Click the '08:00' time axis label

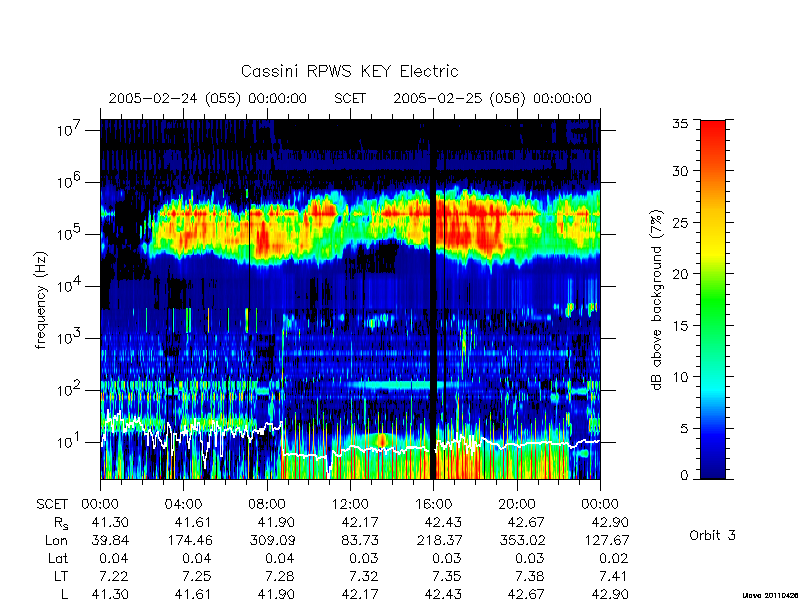pos(267,504)
